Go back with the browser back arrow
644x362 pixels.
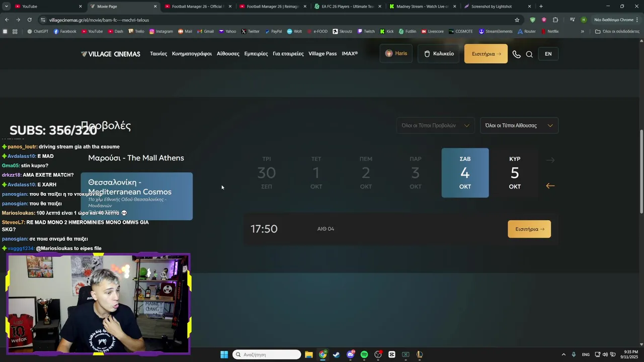tap(7, 20)
